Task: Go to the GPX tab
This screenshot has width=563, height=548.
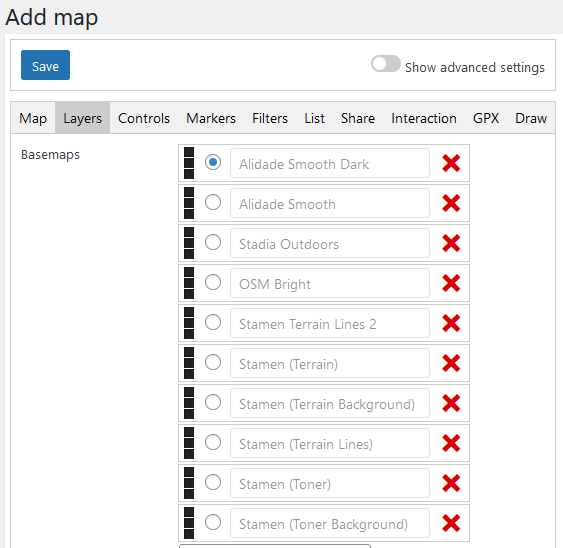Action: click(486, 118)
